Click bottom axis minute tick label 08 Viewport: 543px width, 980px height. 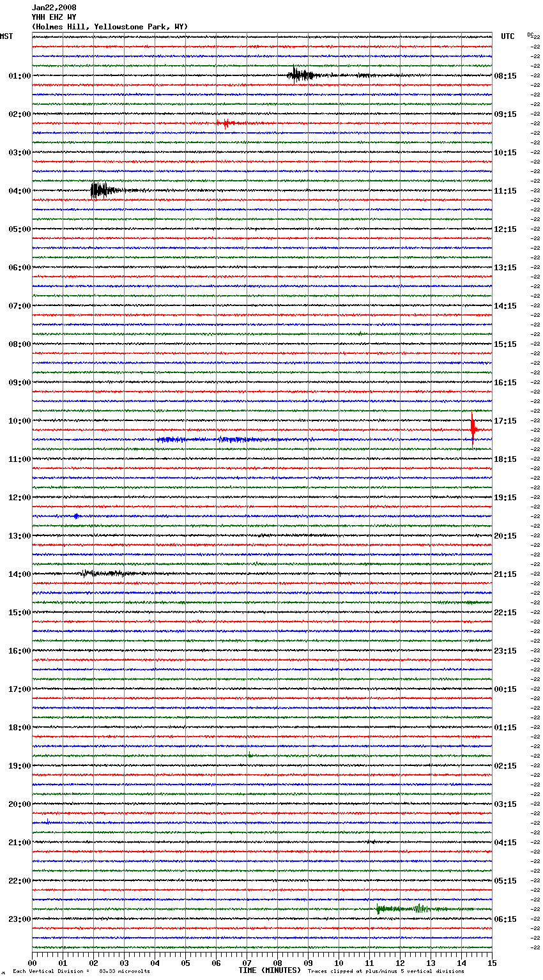pyautogui.click(x=277, y=963)
